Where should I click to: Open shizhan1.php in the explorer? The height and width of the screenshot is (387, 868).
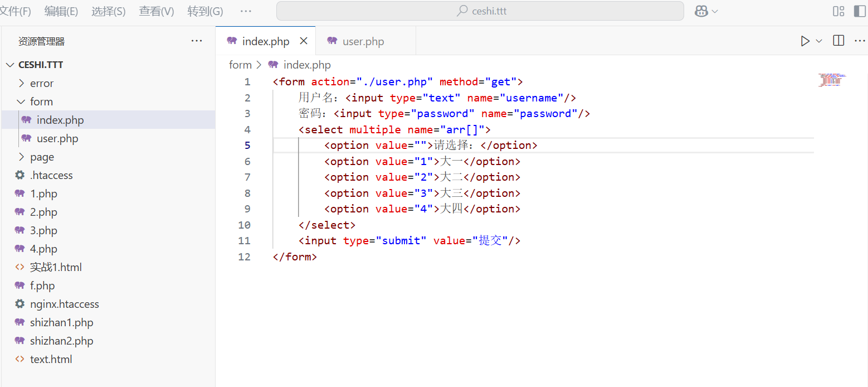click(108, 322)
